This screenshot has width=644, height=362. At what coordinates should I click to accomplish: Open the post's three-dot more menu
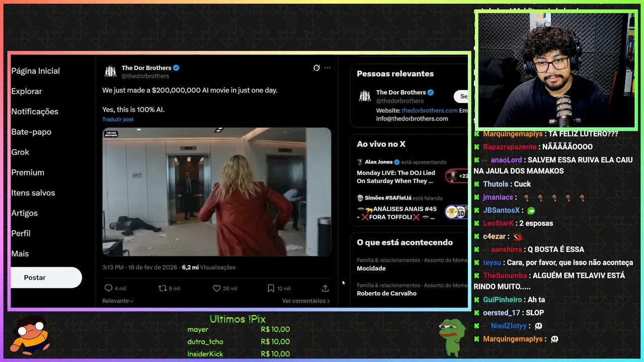pos(328,68)
